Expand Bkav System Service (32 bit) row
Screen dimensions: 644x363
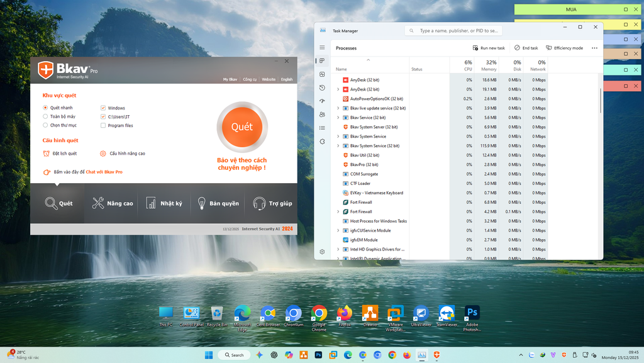click(338, 146)
